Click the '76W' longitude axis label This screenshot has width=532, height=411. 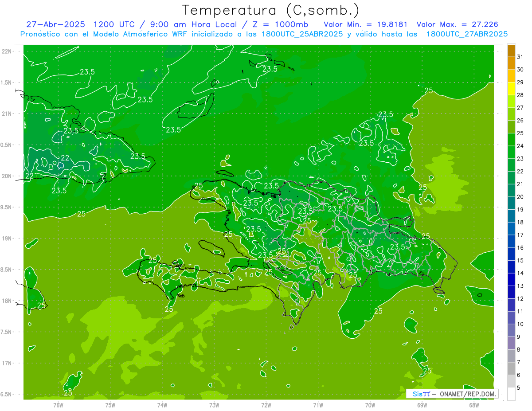coord(58,405)
